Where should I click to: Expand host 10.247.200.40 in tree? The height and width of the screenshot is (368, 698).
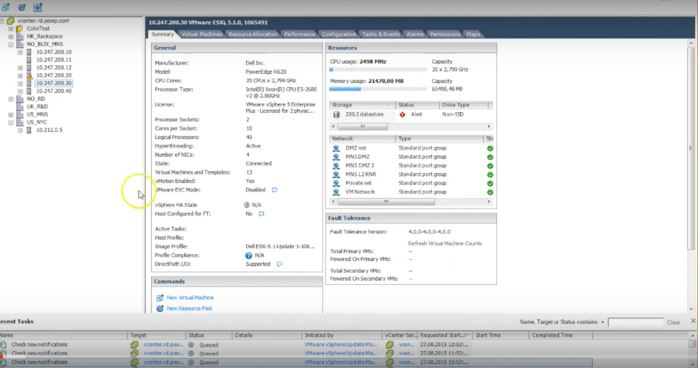(20, 91)
